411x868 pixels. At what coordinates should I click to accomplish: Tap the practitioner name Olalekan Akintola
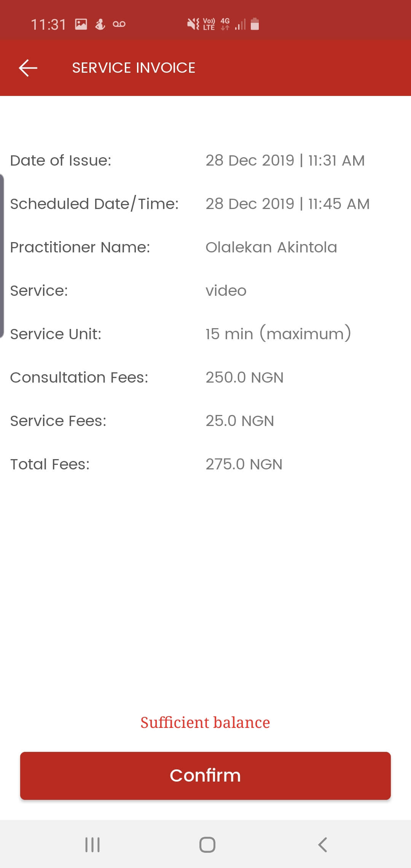[x=271, y=247]
